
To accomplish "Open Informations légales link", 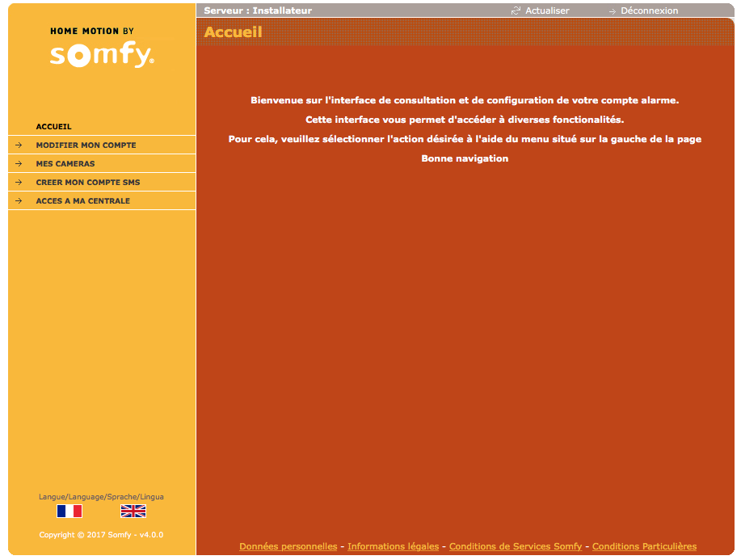I will [x=394, y=546].
